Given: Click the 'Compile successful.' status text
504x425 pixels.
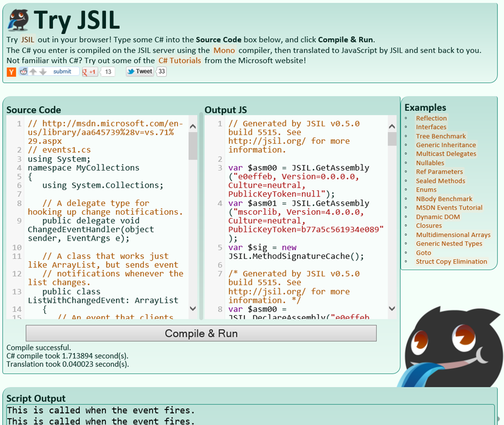Looking at the screenshot, I should click(39, 348).
